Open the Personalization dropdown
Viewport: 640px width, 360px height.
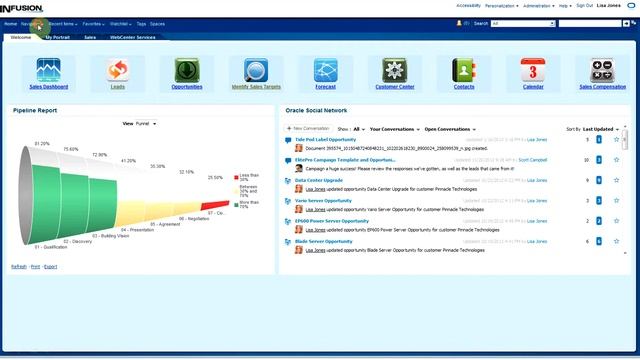point(502,6)
